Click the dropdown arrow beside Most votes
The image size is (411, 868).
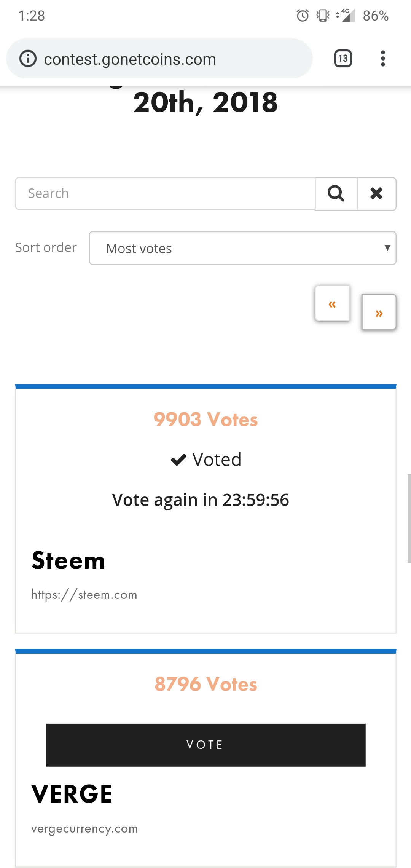tap(387, 248)
